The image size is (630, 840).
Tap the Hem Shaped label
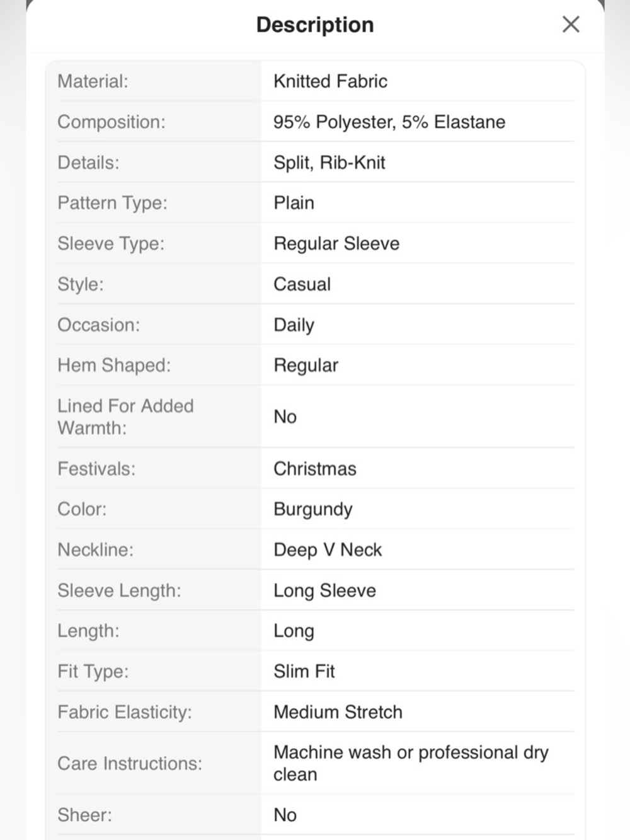tap(114, 365)
